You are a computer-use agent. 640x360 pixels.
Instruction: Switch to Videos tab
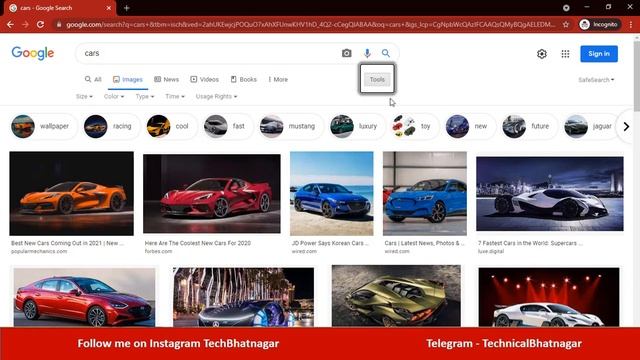204,79
